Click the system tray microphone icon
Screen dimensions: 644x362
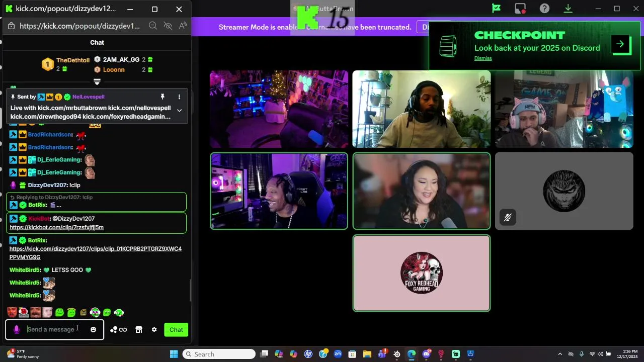pyautogui.click(x=582, y=354)
